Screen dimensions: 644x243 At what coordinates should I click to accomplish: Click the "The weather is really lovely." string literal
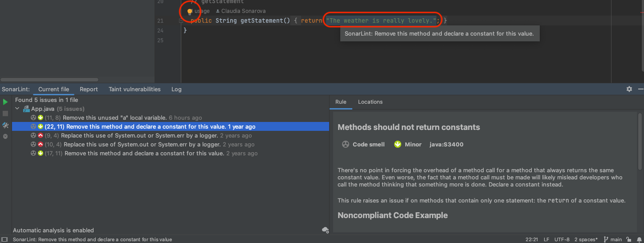tap(381, 20)
